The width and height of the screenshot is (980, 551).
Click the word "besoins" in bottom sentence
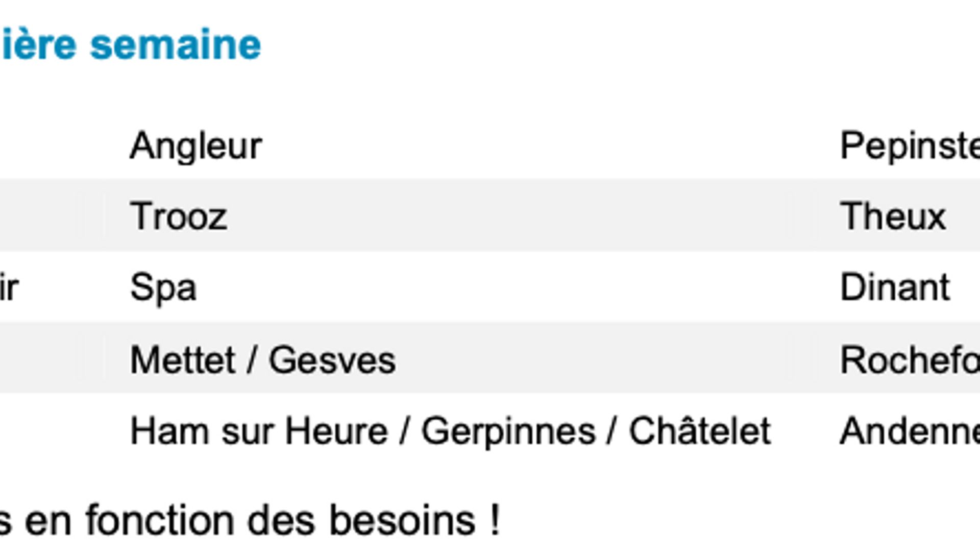point(402,521)
